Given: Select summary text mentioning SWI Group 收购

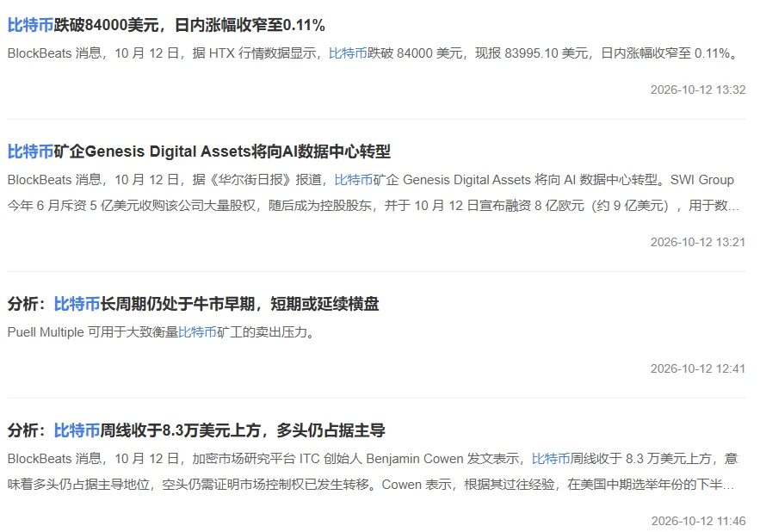Looking at the screenshot, I should coord(374,193).
